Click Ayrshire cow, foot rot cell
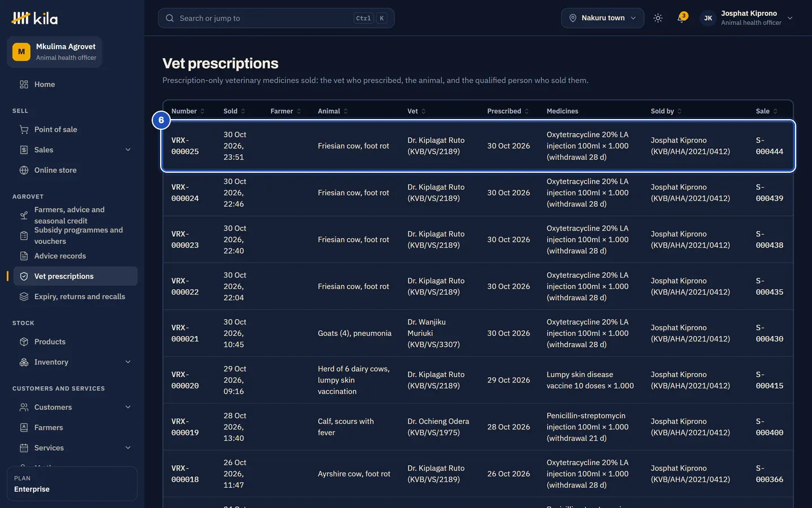Screen dimensions: 812x508 point(354,474)
